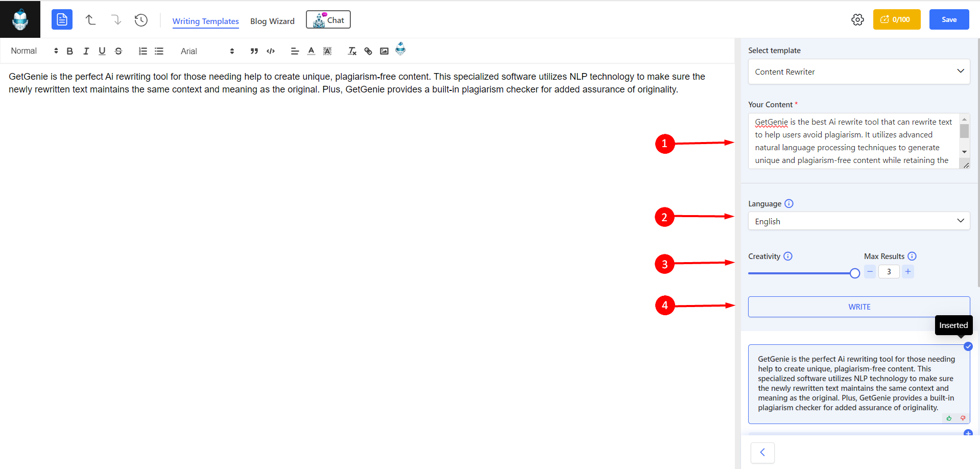Click the Genie robot toolbar icon
Viewport: 980px width, 469px height.
coord(400,49)
